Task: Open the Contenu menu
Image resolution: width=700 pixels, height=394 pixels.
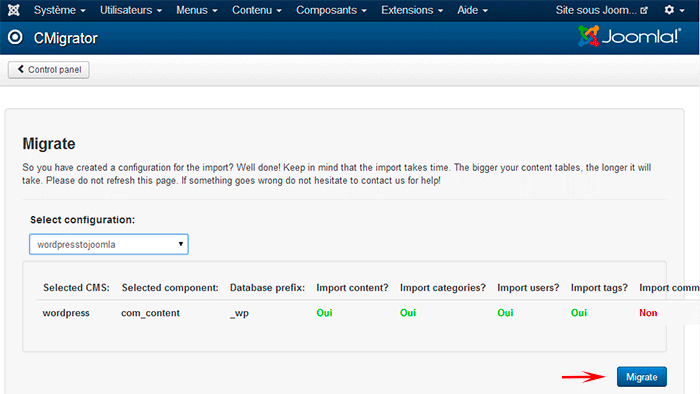Action: click(257, 10)
